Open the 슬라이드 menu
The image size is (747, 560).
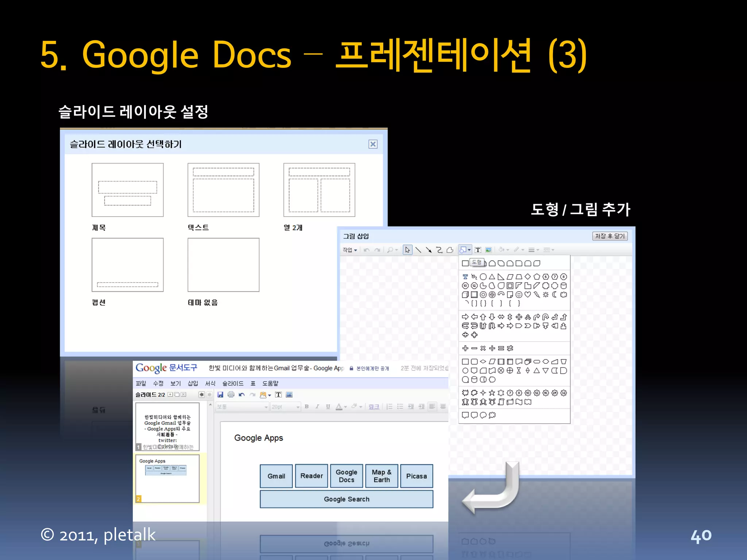pyautogui.click(x=233, y=383)
